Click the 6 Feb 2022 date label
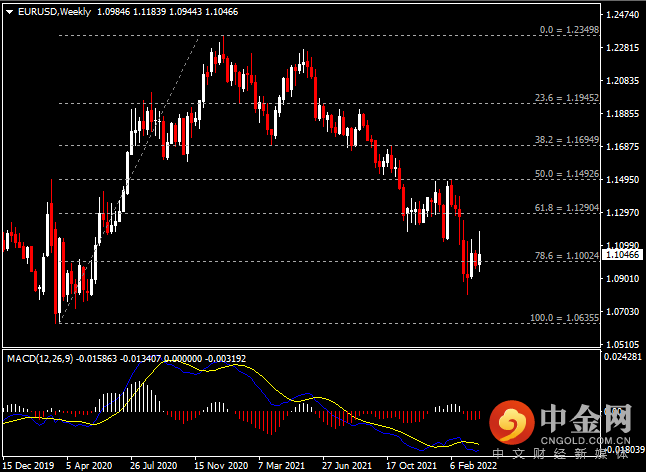 473,465
